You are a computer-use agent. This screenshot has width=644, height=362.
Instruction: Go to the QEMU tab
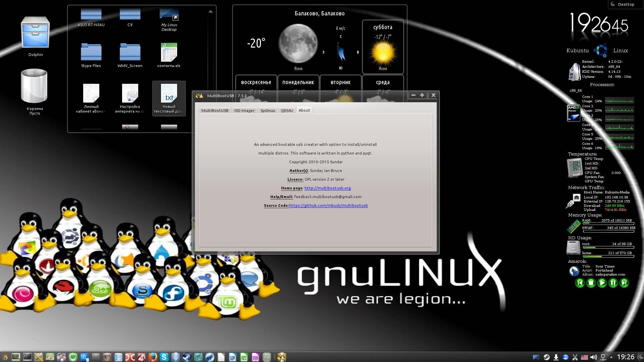tap(287, 110)
